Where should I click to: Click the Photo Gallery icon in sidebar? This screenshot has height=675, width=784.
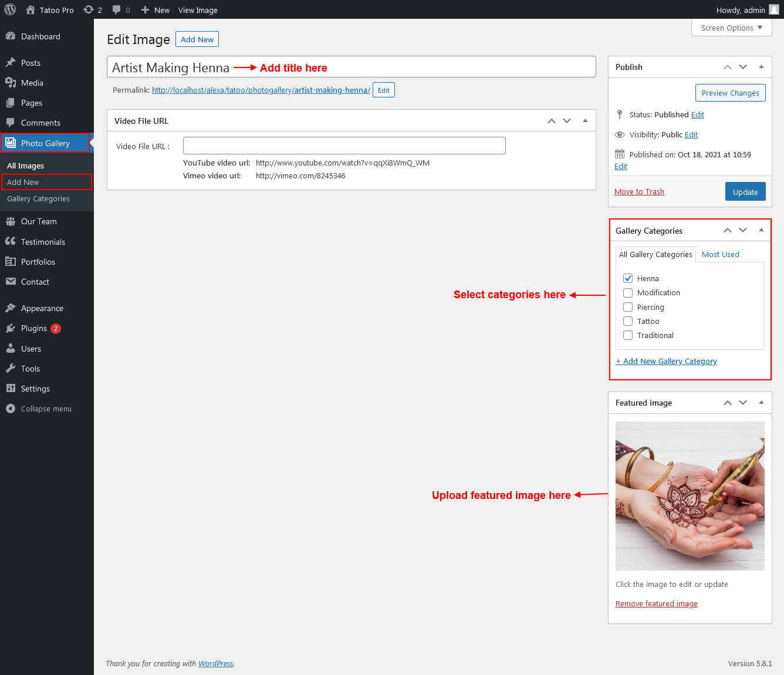(11, 143)
